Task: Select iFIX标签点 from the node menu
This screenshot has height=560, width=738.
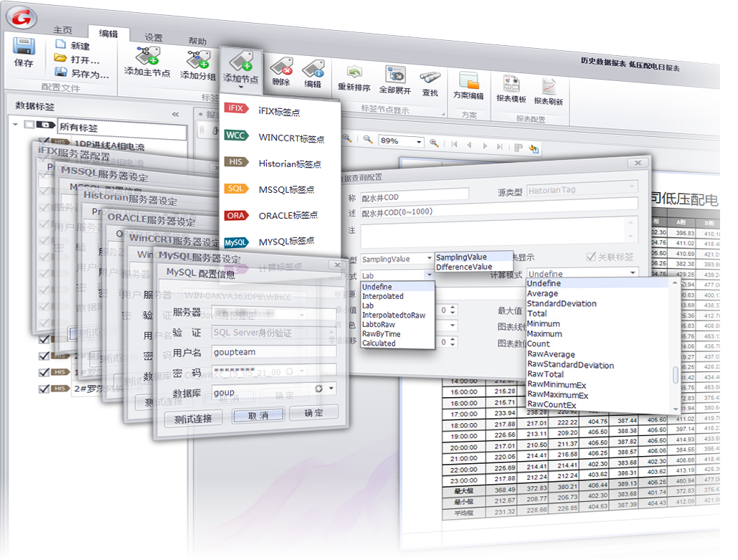Action: [280, 110]
